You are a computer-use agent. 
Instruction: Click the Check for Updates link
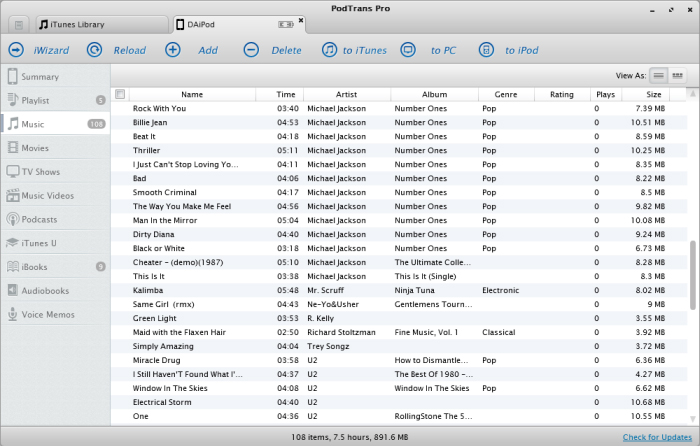[657, 437]
